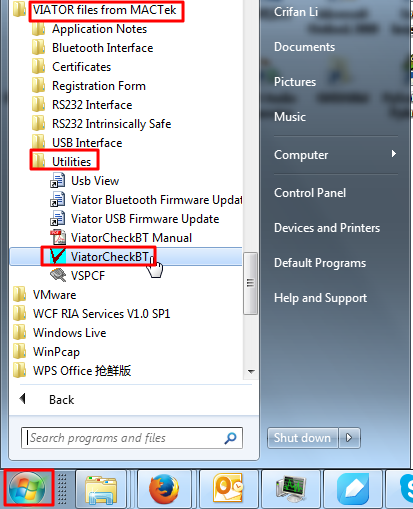
Task: Open Control Panel from Start menu
Action: coord(310,193)
